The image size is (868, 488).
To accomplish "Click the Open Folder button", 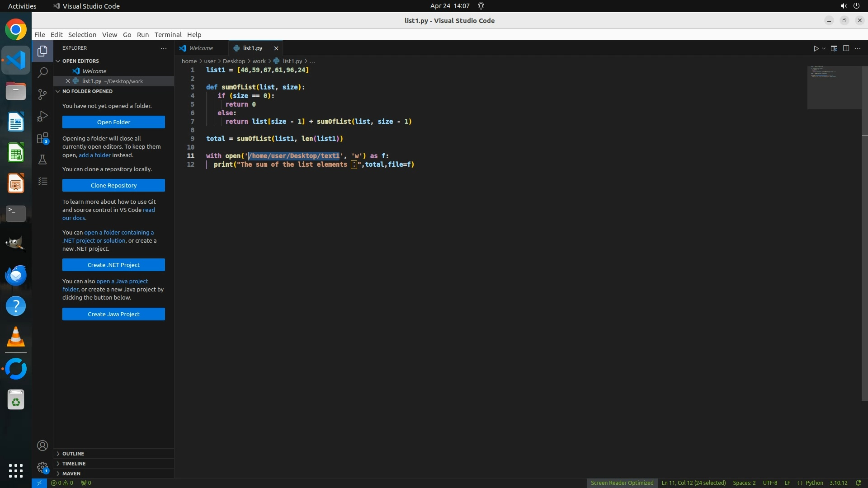I will click(x=113, y=122).
